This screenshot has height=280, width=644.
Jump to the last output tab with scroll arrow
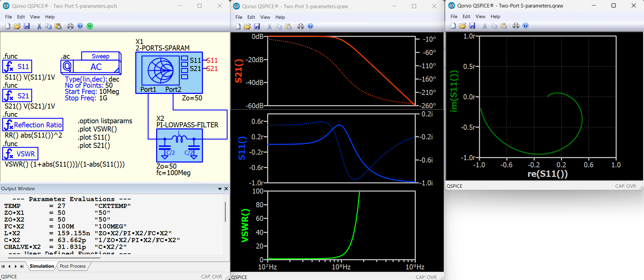[22, 266]
